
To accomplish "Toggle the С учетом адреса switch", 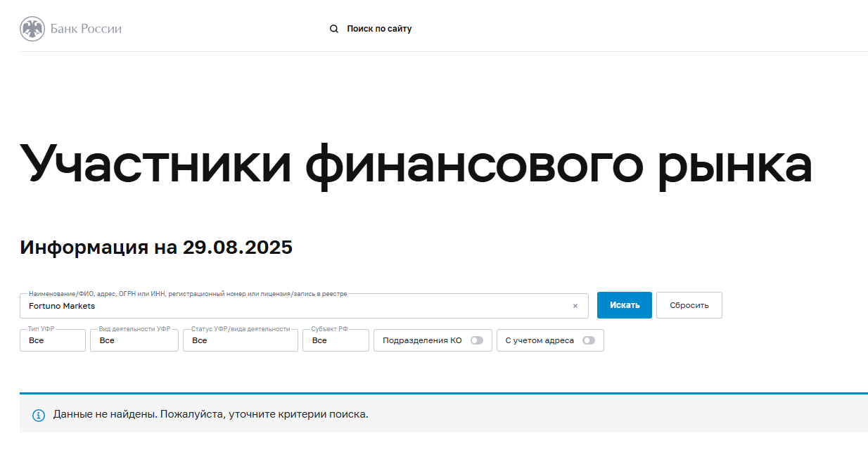I will pyautogui.click(x=589, y=340).
